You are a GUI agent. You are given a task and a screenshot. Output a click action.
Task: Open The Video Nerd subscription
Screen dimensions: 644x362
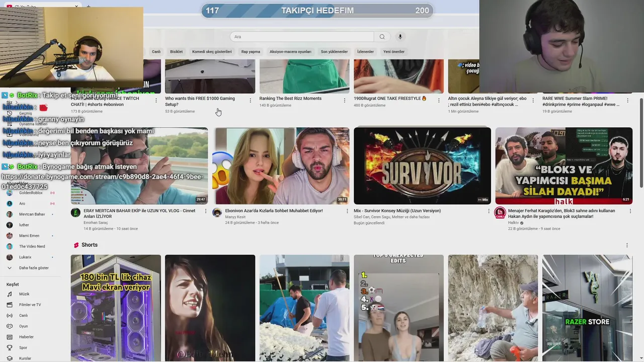click(30, 246)
